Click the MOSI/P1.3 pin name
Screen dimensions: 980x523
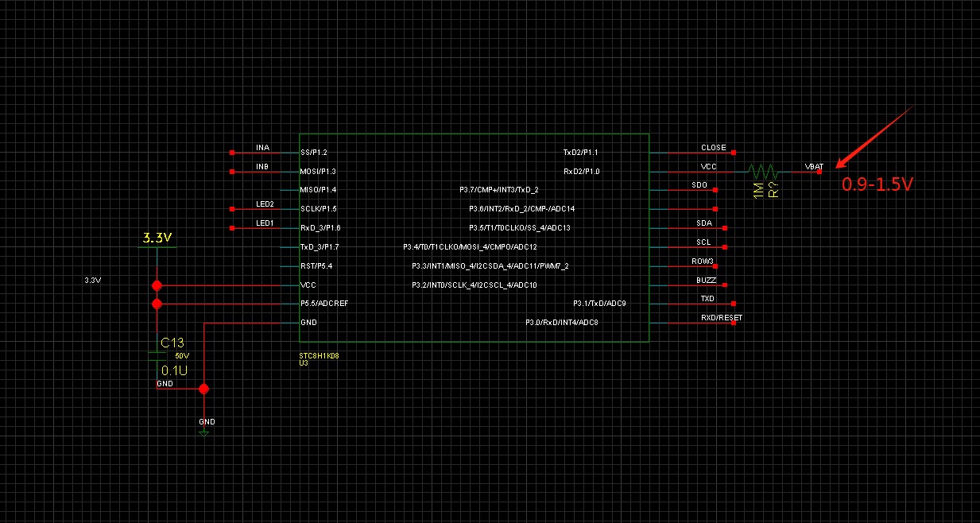pos(318,171)
